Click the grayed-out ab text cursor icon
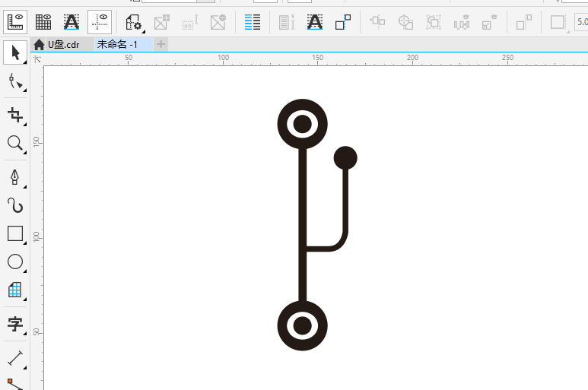The image size is (588, 390). (x=189, y=22)
